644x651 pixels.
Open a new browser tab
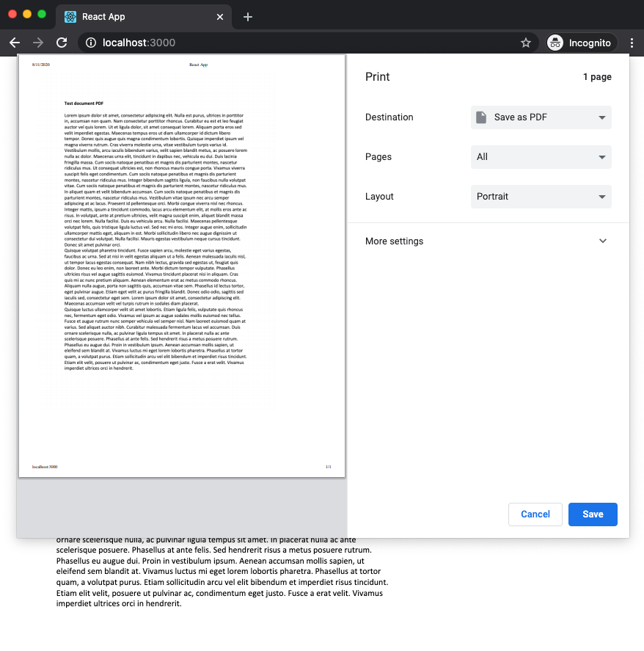point(247,16)
